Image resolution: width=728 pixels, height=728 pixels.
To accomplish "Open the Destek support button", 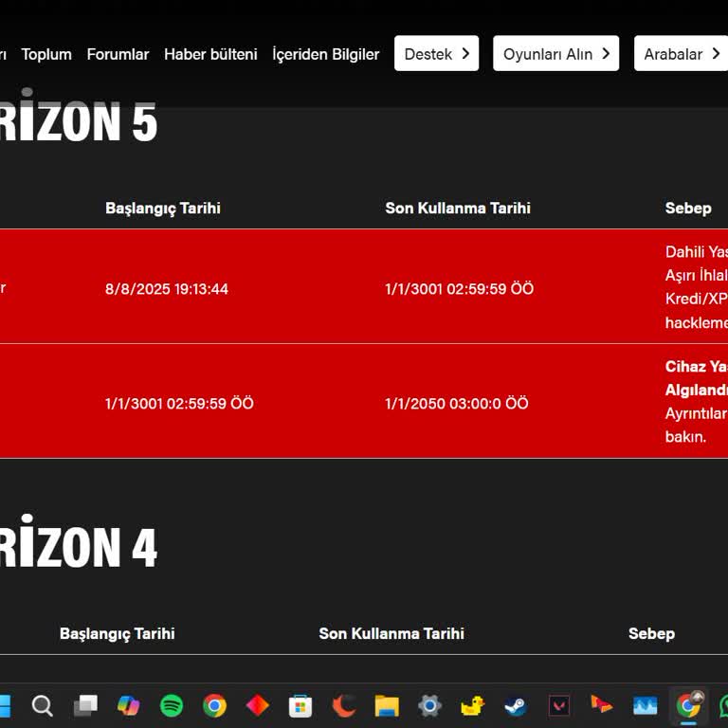I will (x=436, y=53).
